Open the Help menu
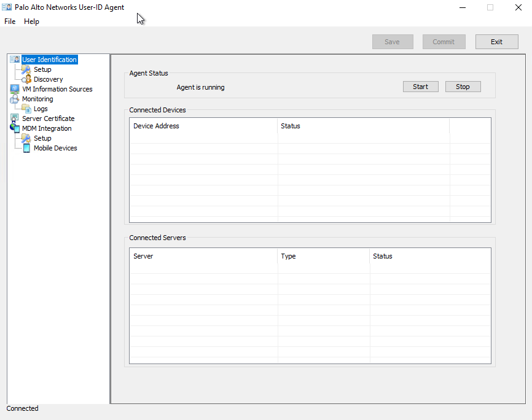Viewport: 532px width, 420px height. point(31,21)
